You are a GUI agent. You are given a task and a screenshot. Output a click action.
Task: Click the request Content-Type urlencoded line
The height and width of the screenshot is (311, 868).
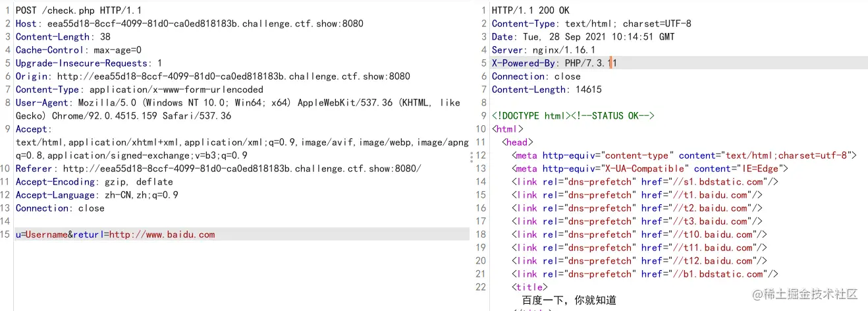coord(140,90)
